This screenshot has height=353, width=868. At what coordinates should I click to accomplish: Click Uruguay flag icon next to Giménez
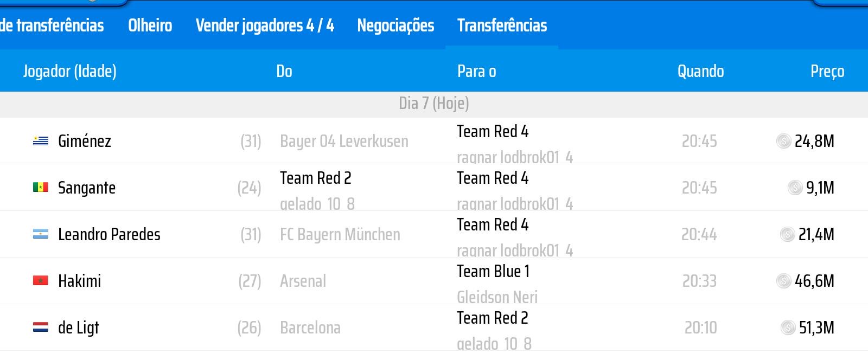pyautogui.click(x=41, y=141)
